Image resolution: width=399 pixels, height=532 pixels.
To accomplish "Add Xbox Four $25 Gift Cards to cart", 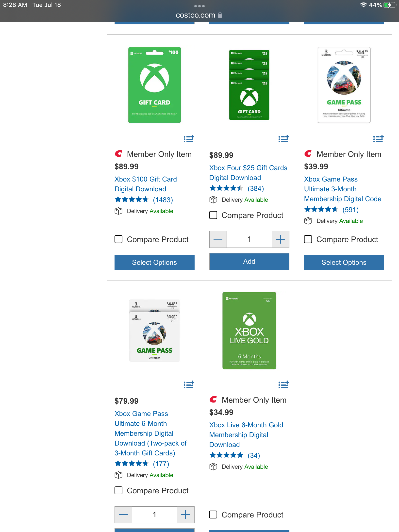I will (x=249, y=262).
